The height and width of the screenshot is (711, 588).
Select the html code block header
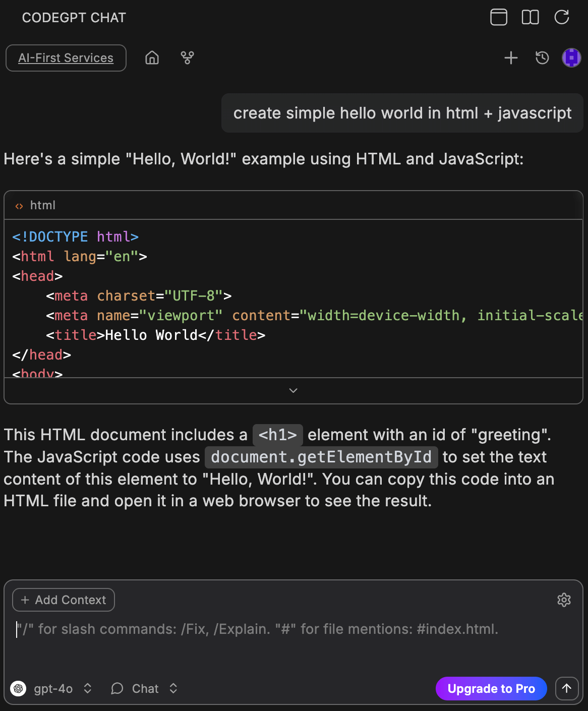pyautogui.click(x=43, y=205)
